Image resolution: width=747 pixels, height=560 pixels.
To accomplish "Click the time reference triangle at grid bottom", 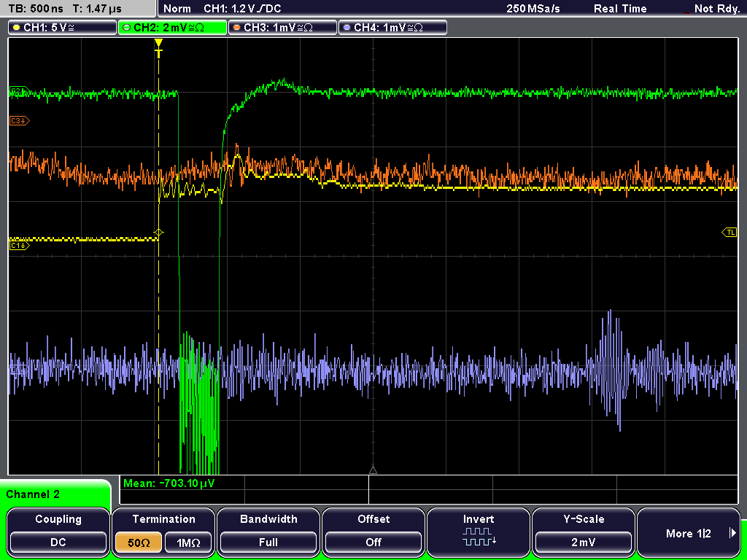I will [373, 470].
